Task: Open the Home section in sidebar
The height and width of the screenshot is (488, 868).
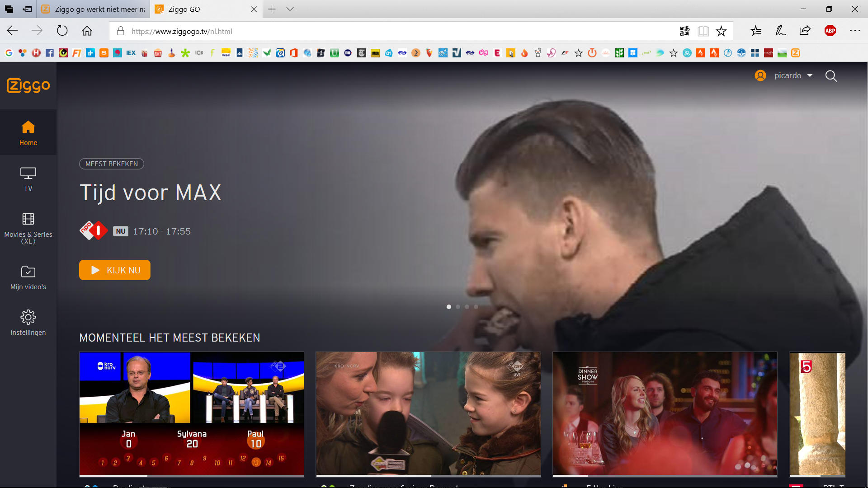Action: pos(28,133)
